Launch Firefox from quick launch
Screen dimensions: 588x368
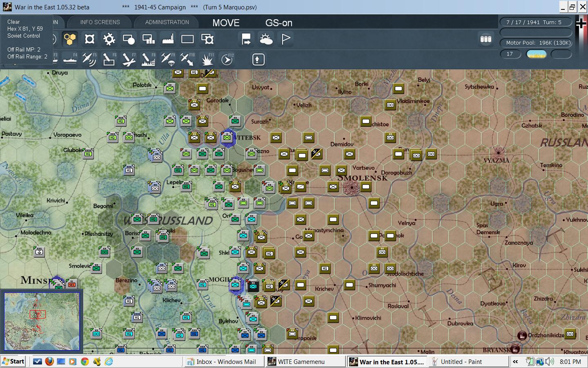click(x=49, y=361)
